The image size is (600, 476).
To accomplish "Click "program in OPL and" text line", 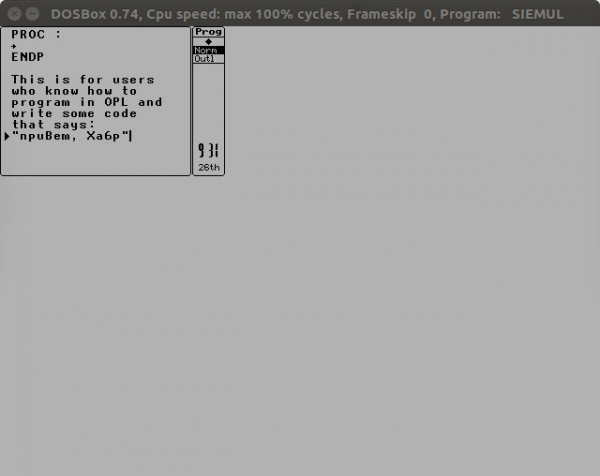I will 87,102.
